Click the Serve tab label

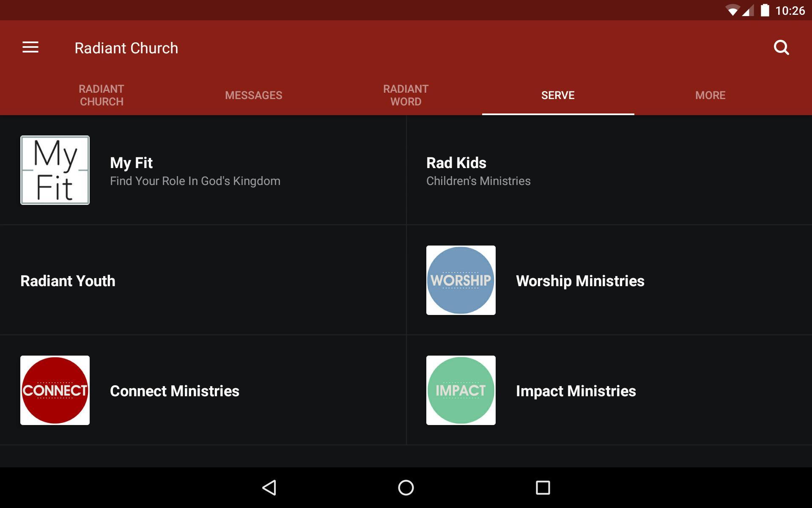tap(558, 95)
